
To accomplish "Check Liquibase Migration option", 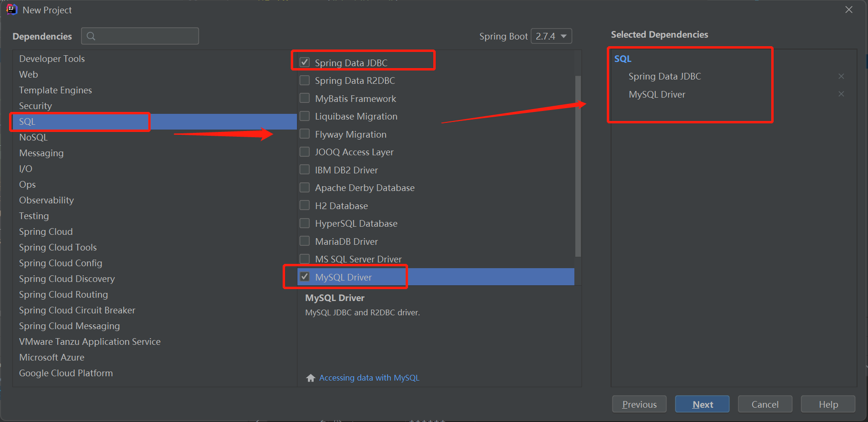I will [x=305, y=116].
